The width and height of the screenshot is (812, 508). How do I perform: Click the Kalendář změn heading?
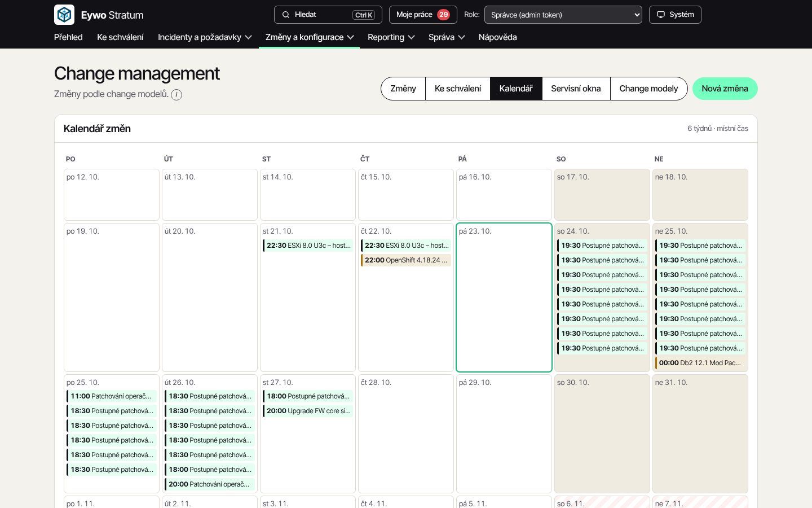coord(97,129)
